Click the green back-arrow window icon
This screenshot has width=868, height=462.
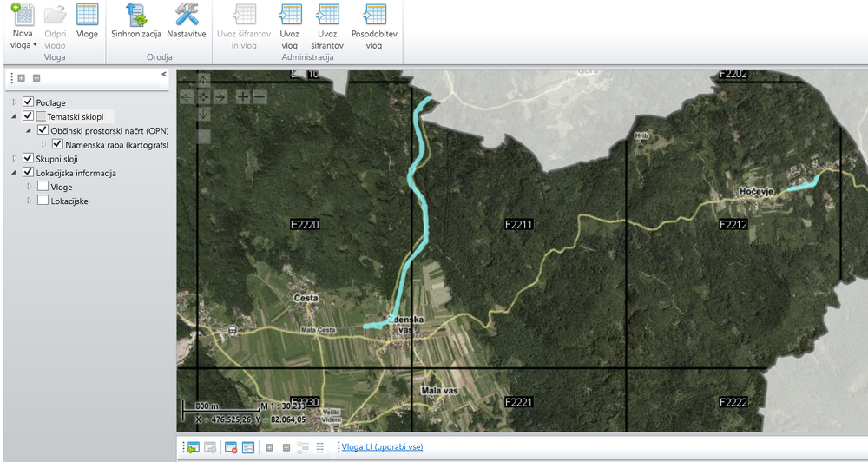coord(192,447)
